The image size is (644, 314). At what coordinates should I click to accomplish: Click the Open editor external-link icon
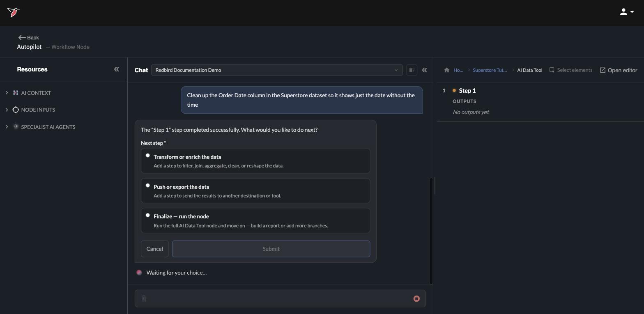603,70
